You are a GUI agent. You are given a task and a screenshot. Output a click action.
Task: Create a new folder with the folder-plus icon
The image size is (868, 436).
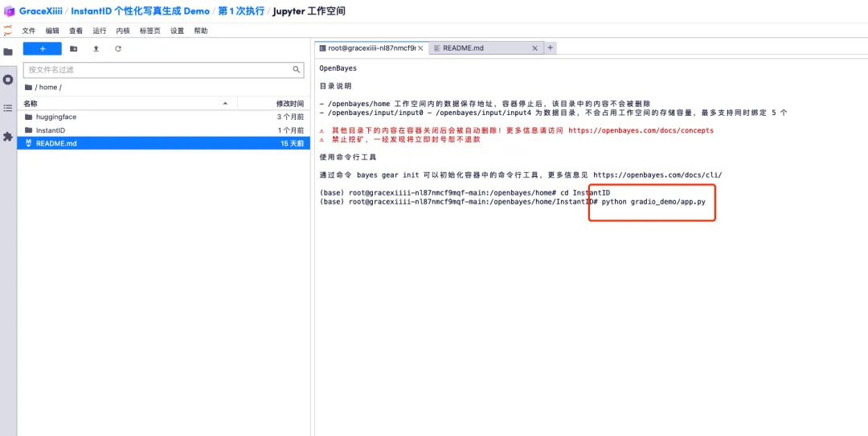(x=74, y=49)
